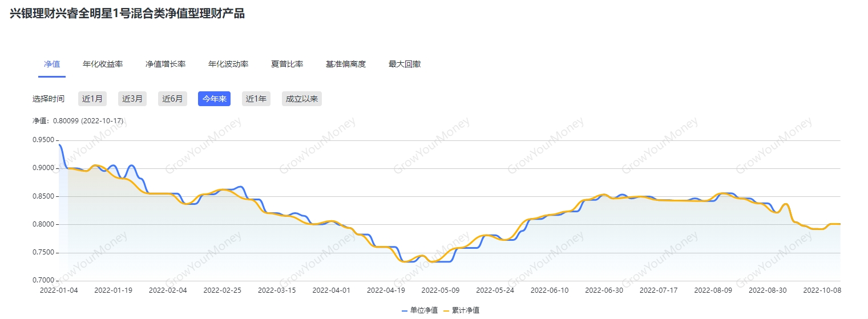Click the 净值 0.80099 readout text
This screenshot has height=319, width=868.
click(78, 121)
